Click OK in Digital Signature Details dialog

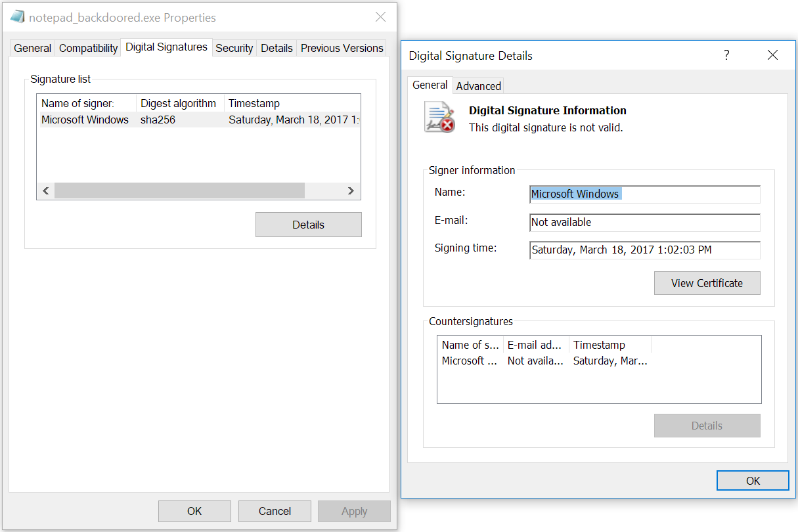753,481
